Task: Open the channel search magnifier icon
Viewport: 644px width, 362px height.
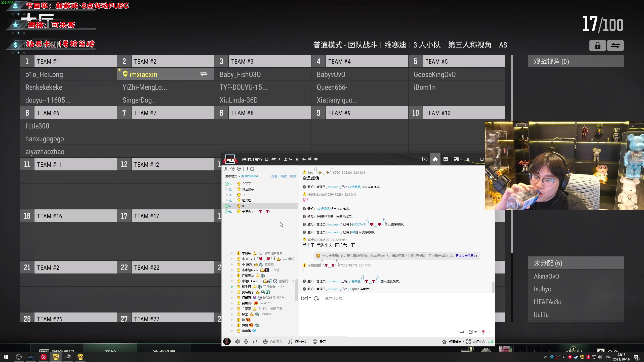Action: coord(252,169)
